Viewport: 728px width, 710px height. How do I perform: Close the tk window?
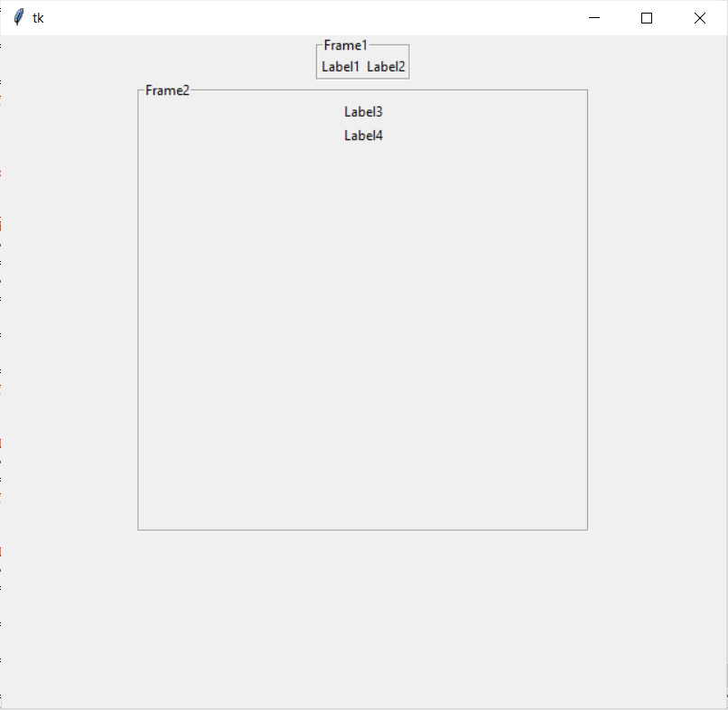point(700,17)
